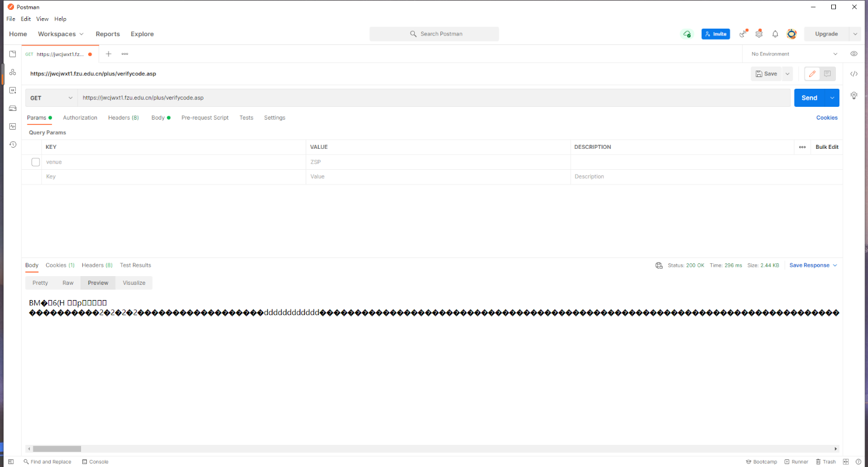Viewport: 868px width, 467px height.
Task: Click Bulk Edit
Action: 827,147
